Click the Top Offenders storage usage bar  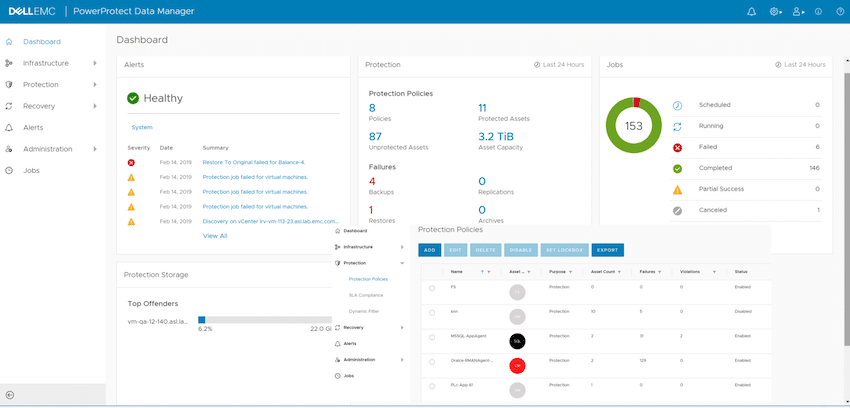tap(265, 320)
